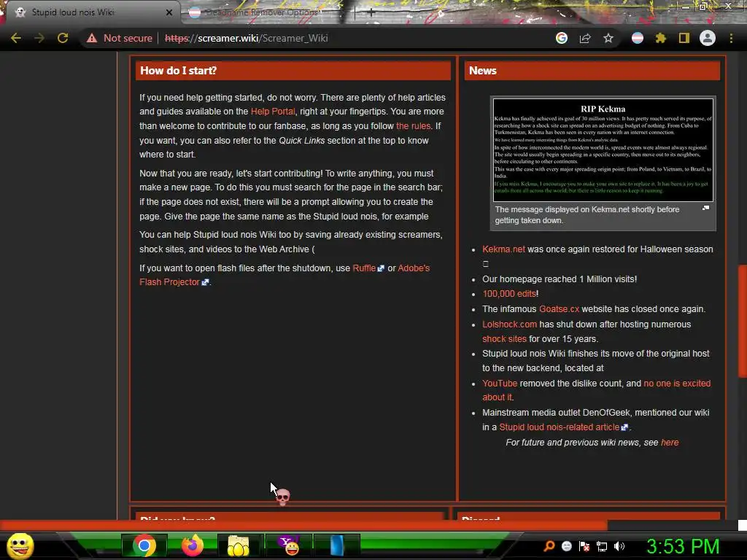Viewport: 747px width, 560px height.
Task: Open the Chrome profile avatar
Action: (x=708, y=38)
